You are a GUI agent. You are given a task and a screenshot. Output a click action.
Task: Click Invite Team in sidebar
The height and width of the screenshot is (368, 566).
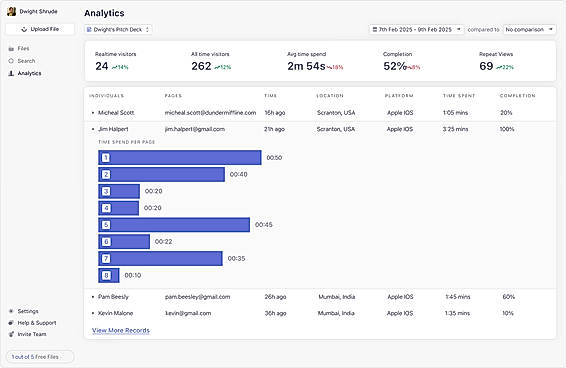32,334
